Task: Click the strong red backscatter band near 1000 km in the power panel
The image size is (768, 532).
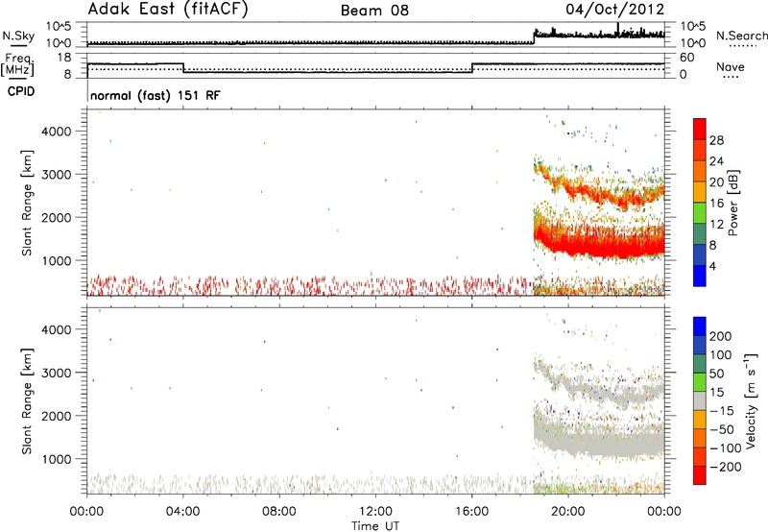Action: coord(600,244)
